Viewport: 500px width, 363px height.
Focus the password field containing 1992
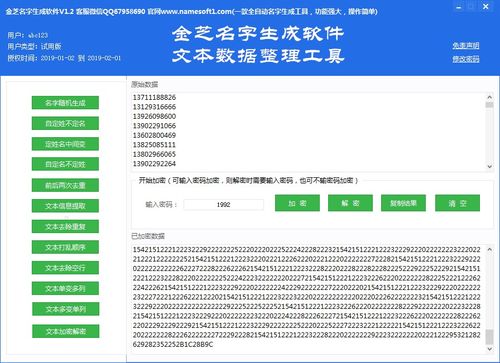point(223,204)
